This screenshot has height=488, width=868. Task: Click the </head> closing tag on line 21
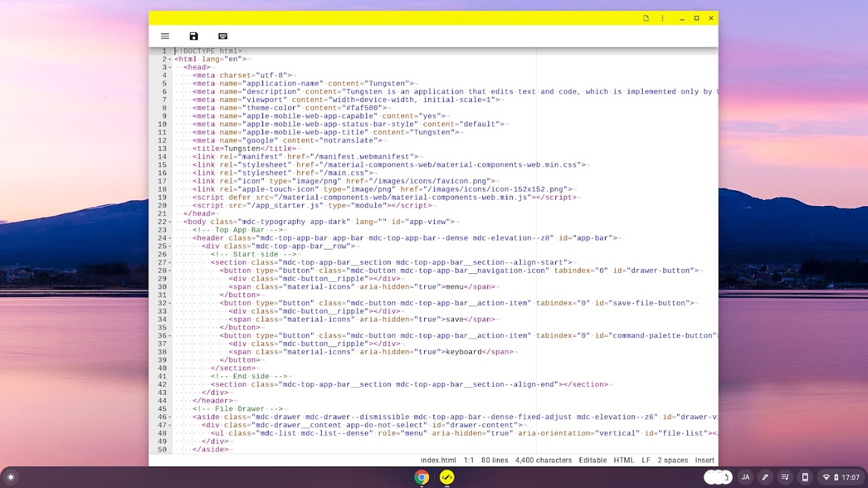click(200, 213)
